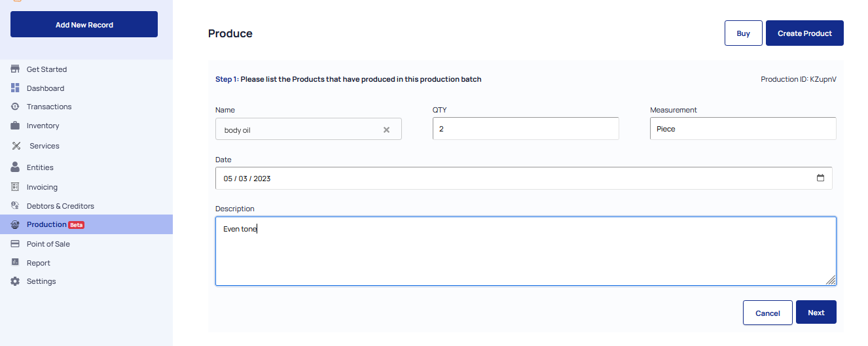Click the QTY input field
Viewport: 868px width, 346px height.
click(x=526, y=129)
